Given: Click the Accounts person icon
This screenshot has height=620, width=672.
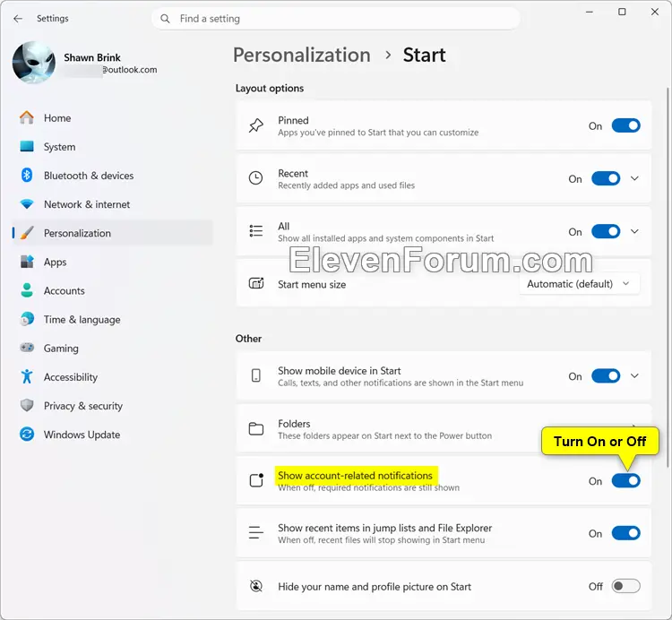Looking at the screenshot, I should [27, 290].
